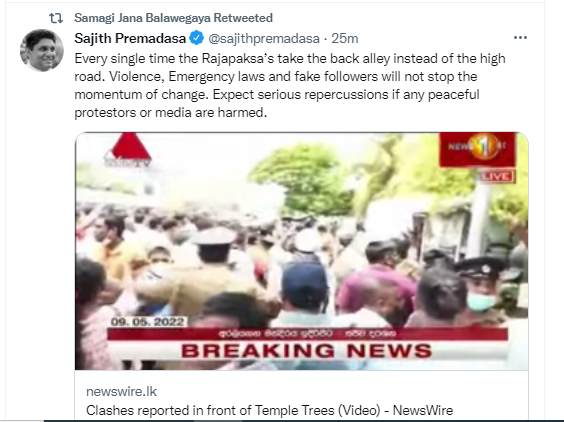Image resolution: width=564 pixels, height=422 pixels.
Task: Click the red Sirasa TV triangle logo
Action: [129, 150]
